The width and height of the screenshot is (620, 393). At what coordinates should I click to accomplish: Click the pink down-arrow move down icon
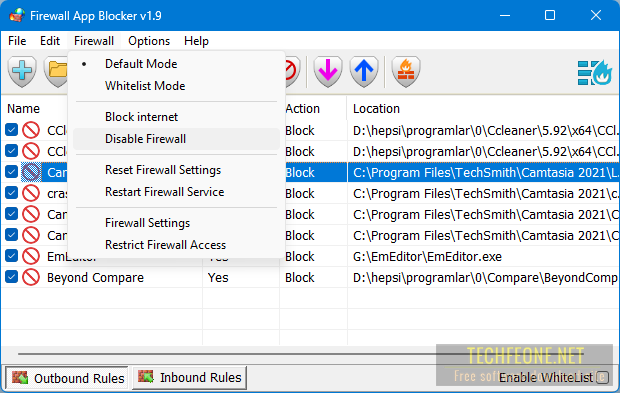point(328,71)
